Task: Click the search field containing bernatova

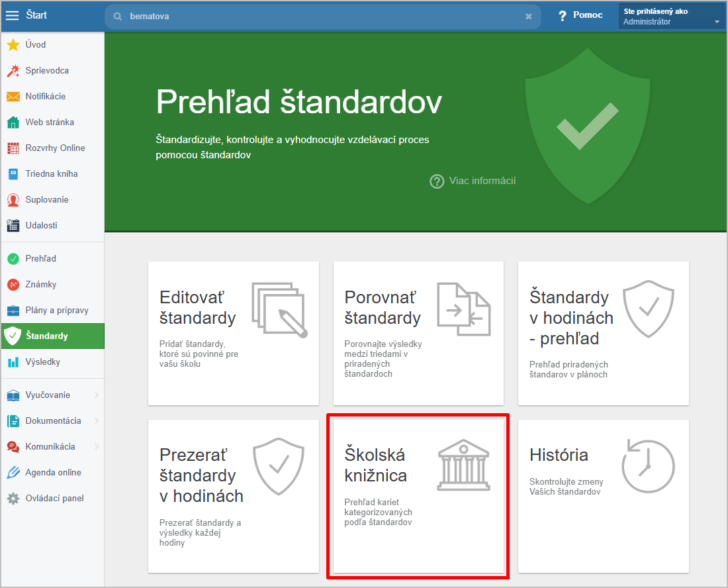Action: pos(323,17)
